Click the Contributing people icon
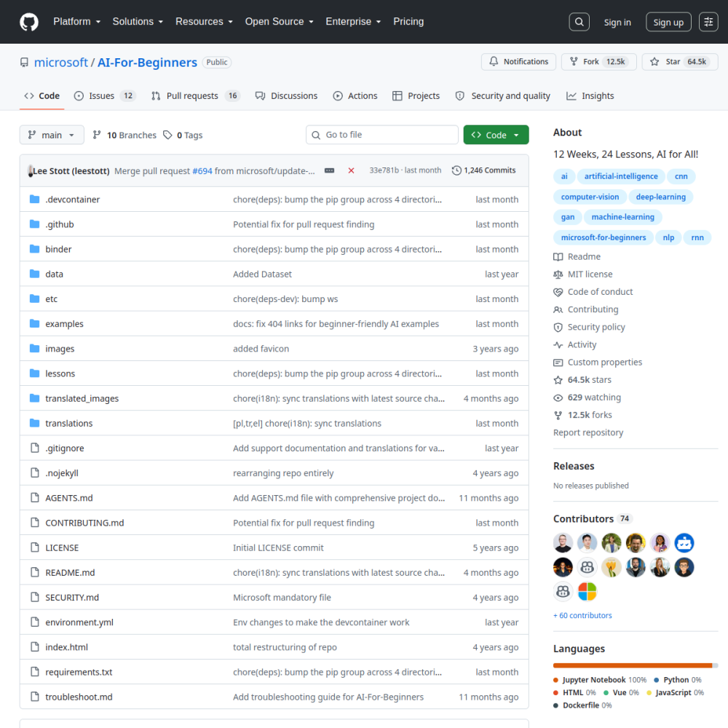This screenshot has height=728, width=728. coord(558,309)
